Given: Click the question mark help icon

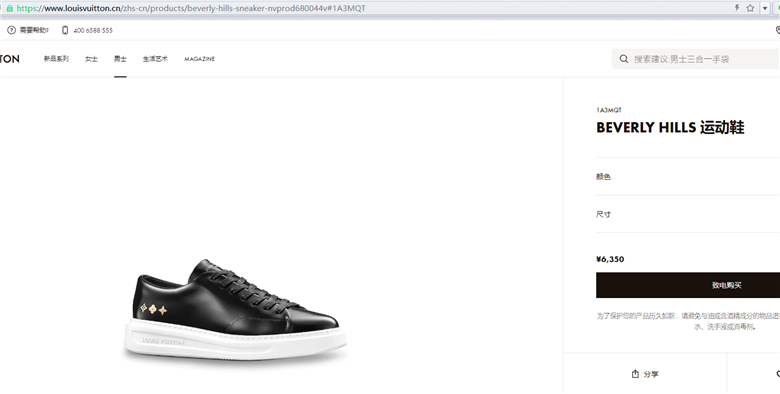Looking at the screenshot, I should coord(11,30).
